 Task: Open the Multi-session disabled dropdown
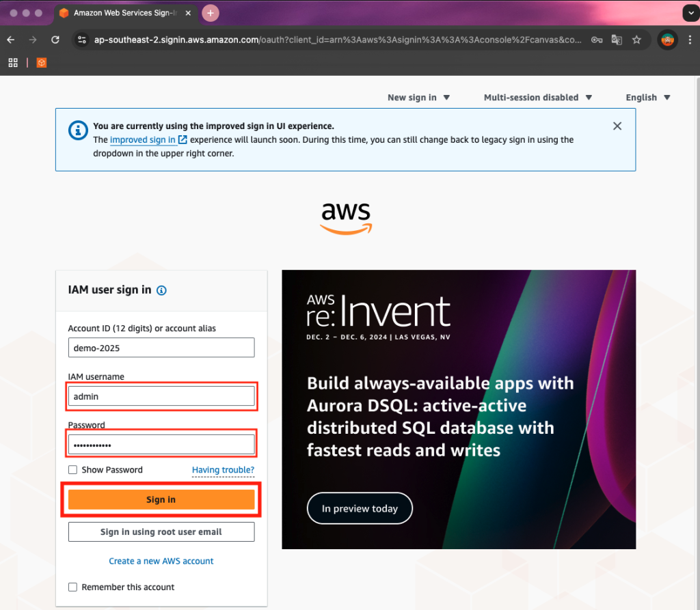tap(538, 97)
